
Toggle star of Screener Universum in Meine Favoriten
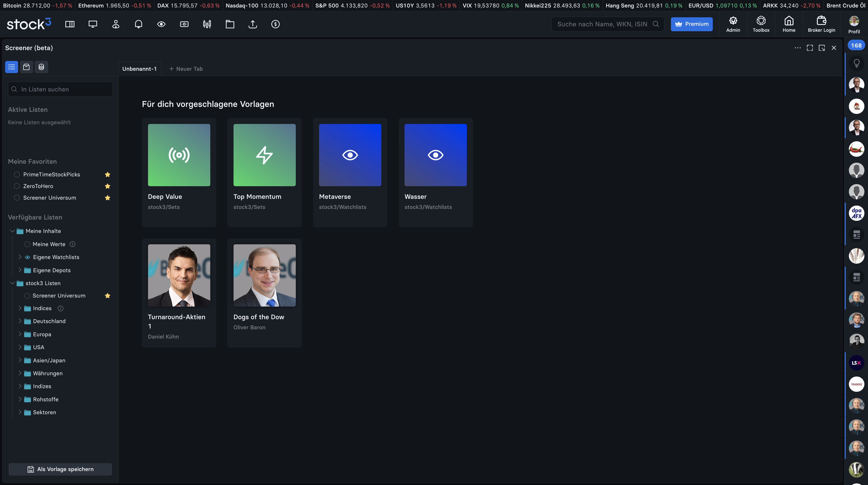point(107,198)
